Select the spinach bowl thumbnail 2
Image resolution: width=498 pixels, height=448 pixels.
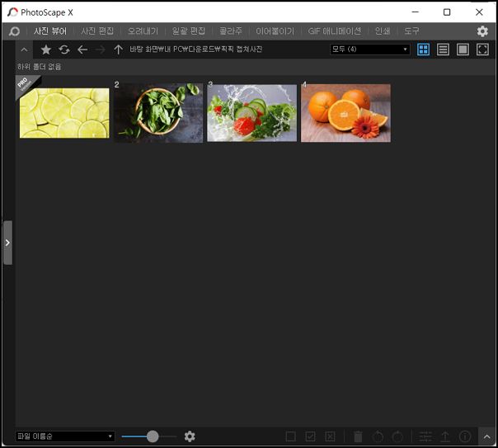point(158,113)
